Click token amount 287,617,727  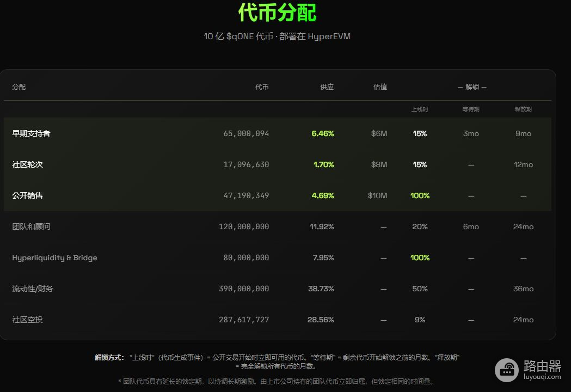click(x=244, y=320)
